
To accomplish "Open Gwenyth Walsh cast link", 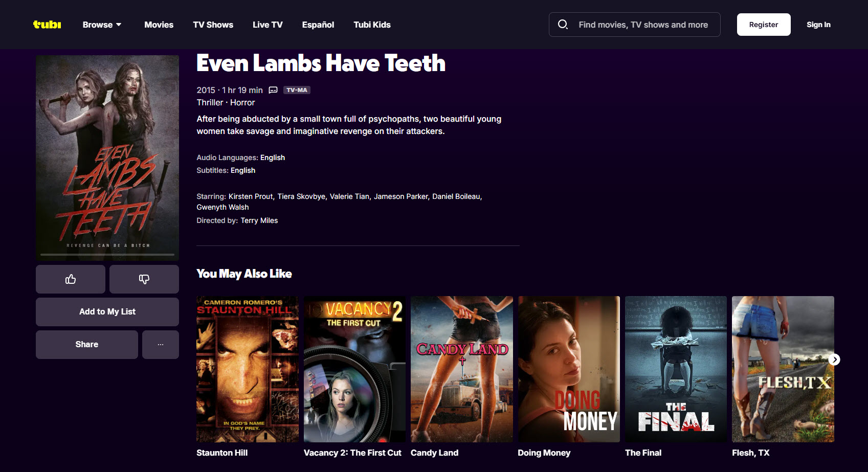I will (x=222, y=207).
